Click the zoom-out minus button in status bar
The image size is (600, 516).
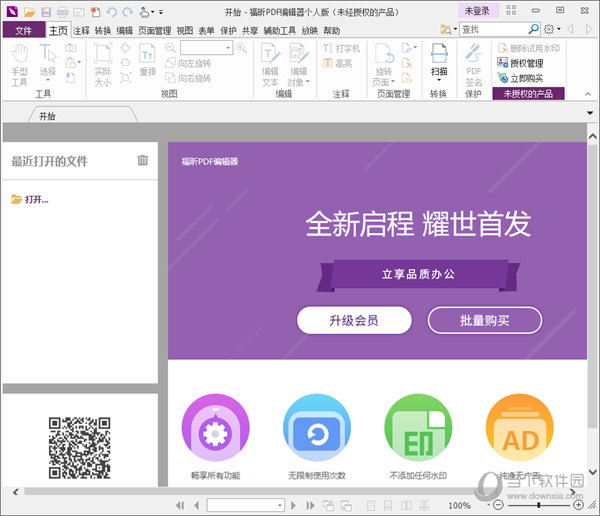(498, 505)
